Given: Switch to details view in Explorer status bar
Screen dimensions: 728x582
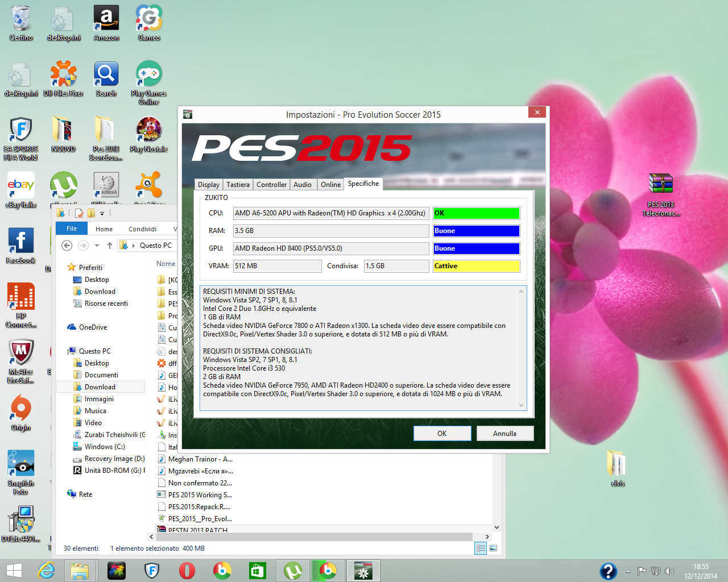Looking at the screenshot, I should tap(481, 548).
